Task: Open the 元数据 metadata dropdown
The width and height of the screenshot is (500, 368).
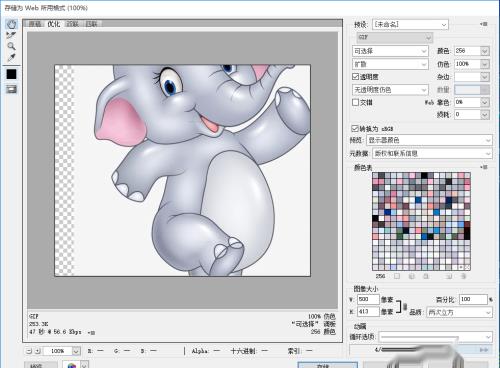Action: pos(432,153)
